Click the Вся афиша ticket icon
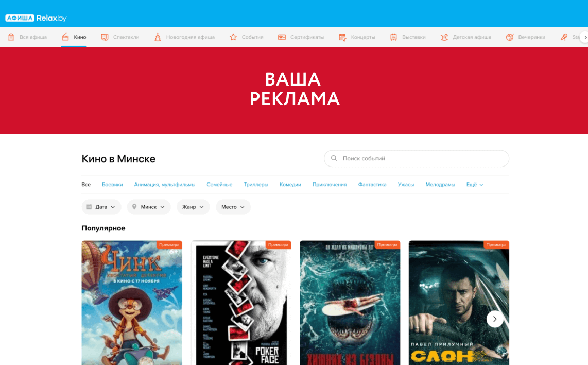Image resolution: width=588 pixels, height=365 pixels. click(11, 37)
